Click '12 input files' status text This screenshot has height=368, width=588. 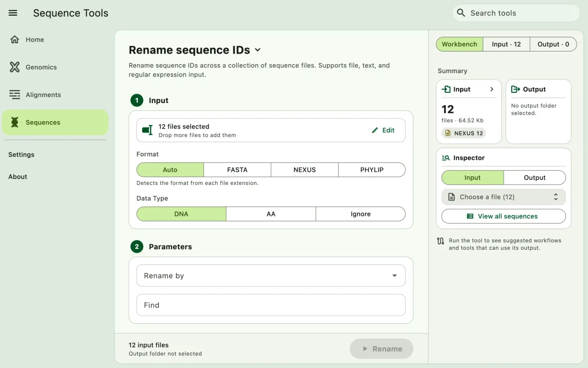point(148,345)
